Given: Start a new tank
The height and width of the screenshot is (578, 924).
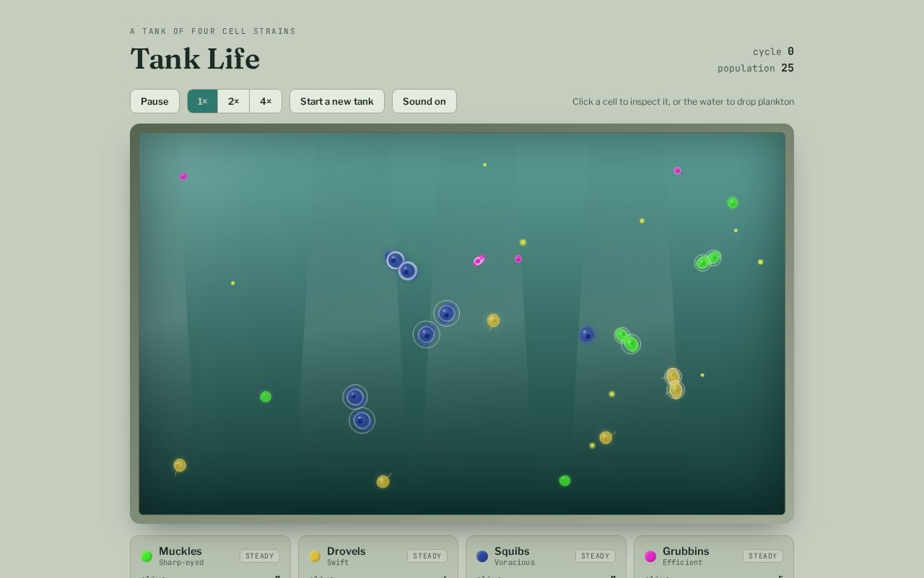Looking at the screenshot, I should [337, 101].
